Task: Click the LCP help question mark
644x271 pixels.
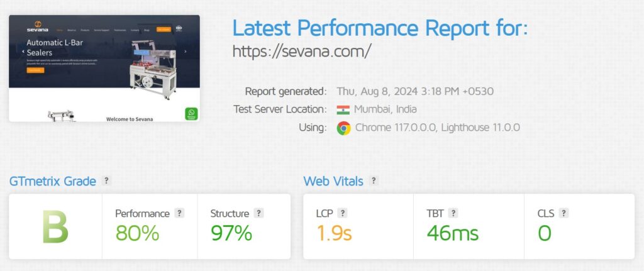Action: pos(342,213)
